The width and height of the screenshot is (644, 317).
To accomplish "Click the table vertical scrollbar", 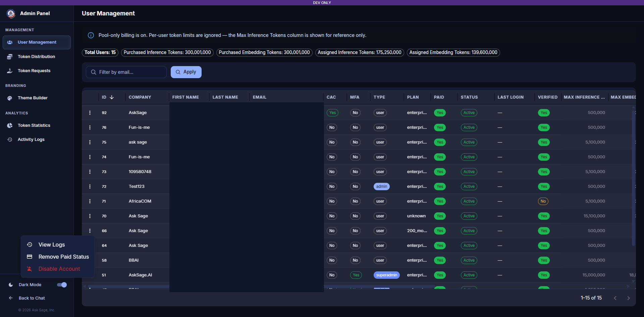I will click(633, 178).
